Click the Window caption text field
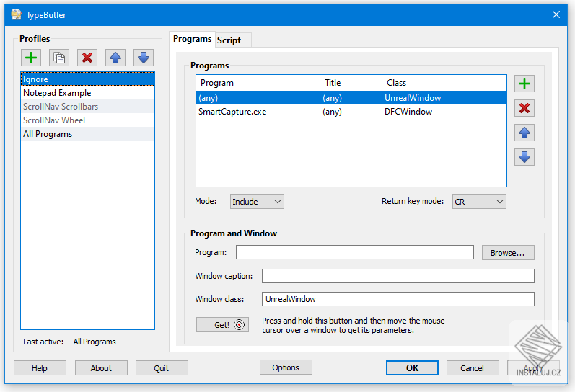Image resolution: width=575 pixels, height=392 pixels. (398, 276)
